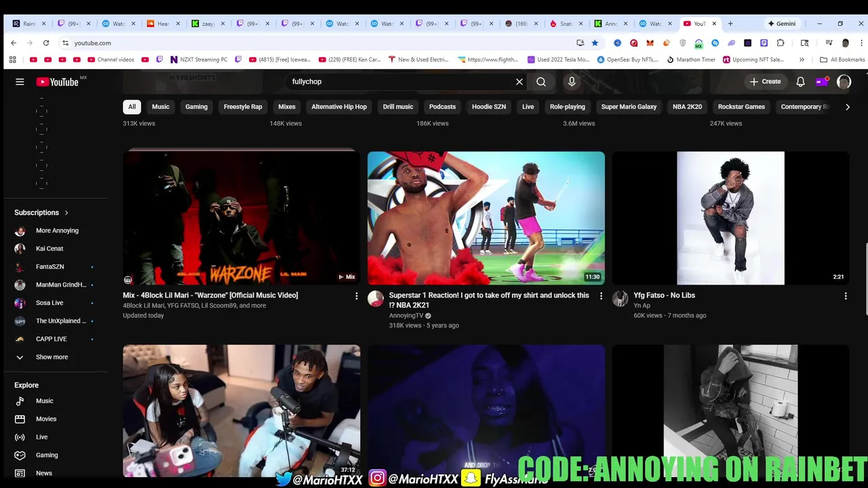Click the page vertical scrollbar
Screen dimensions: 868x488
(866, 278)
